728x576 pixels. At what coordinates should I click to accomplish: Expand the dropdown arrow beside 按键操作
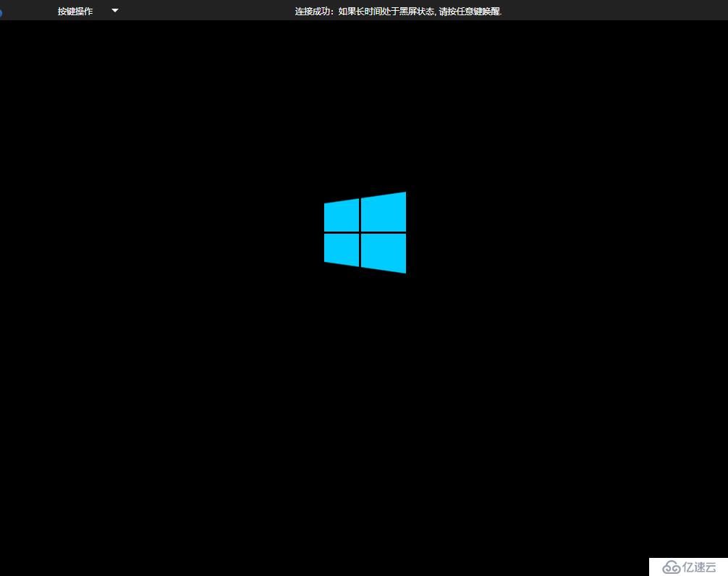115,11
